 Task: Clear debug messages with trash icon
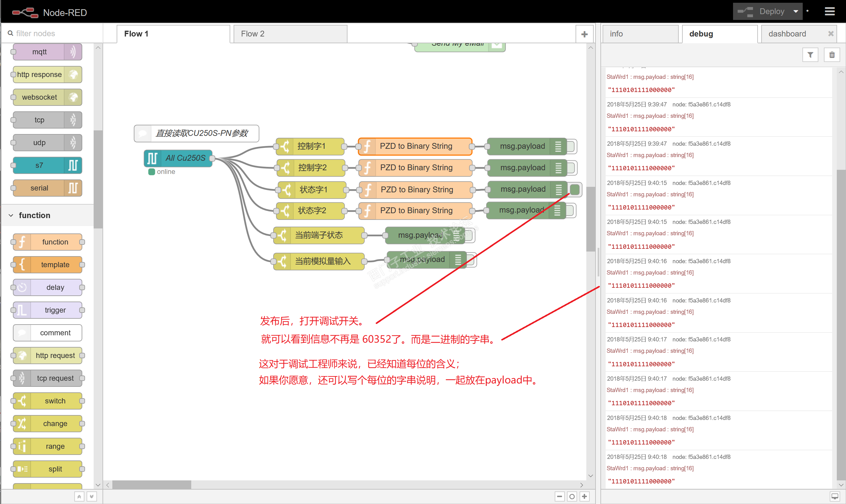(x=832, y=55)
